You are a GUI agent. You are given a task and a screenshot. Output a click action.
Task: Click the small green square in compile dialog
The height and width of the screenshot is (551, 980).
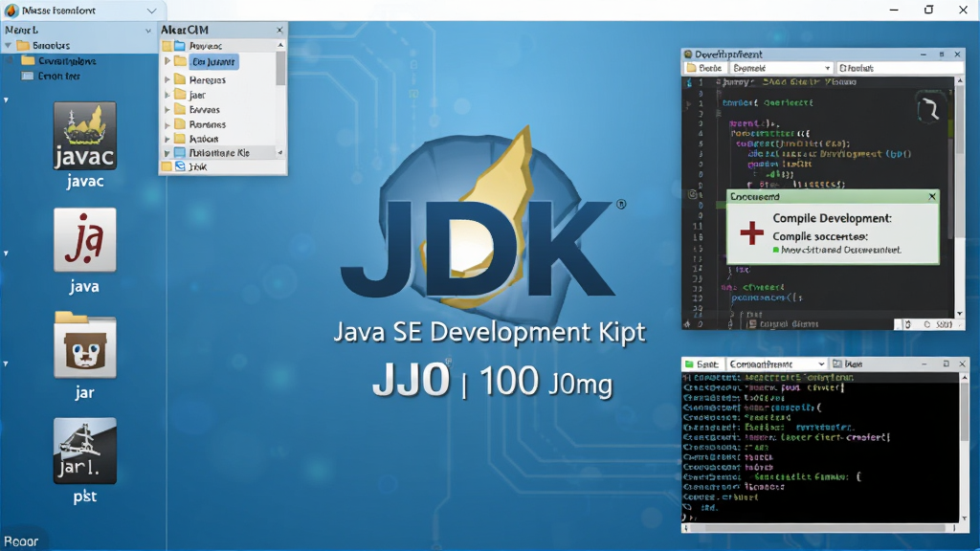[x=775, y=250]
